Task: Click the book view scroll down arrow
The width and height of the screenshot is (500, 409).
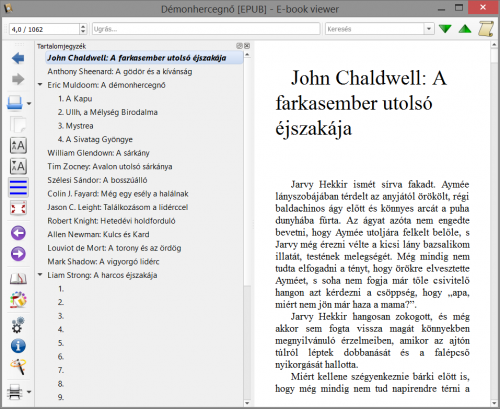Action: click(494, 403)
